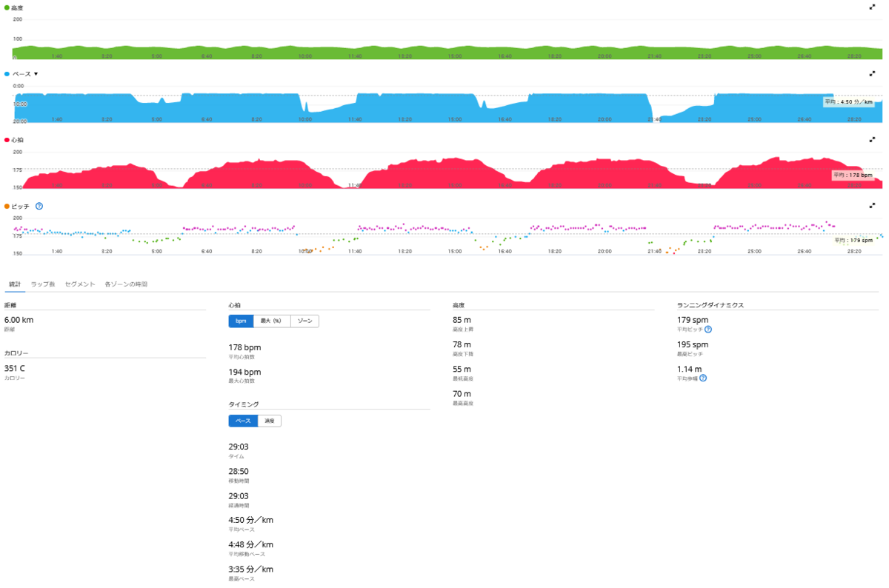This screenshot has height=588, width=889.
Task: Open the ラップ数 tab
Action: point(43,284)
